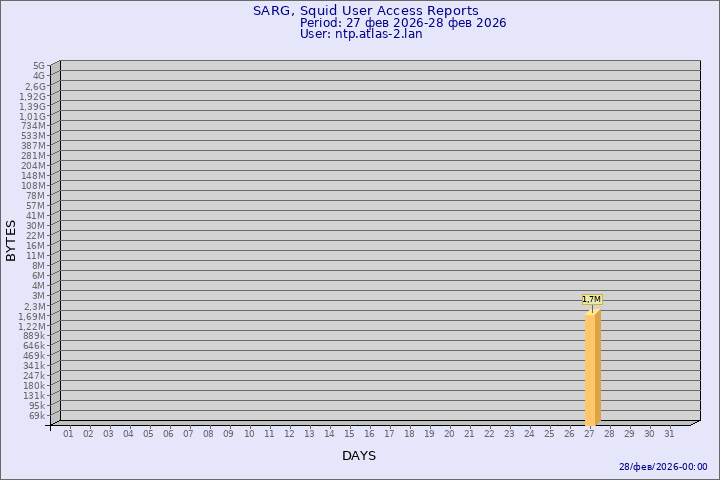Screen dimensions: 720x480
Task: Click the 1,7M value label above the bar
Action: click(x=591, y=299)
